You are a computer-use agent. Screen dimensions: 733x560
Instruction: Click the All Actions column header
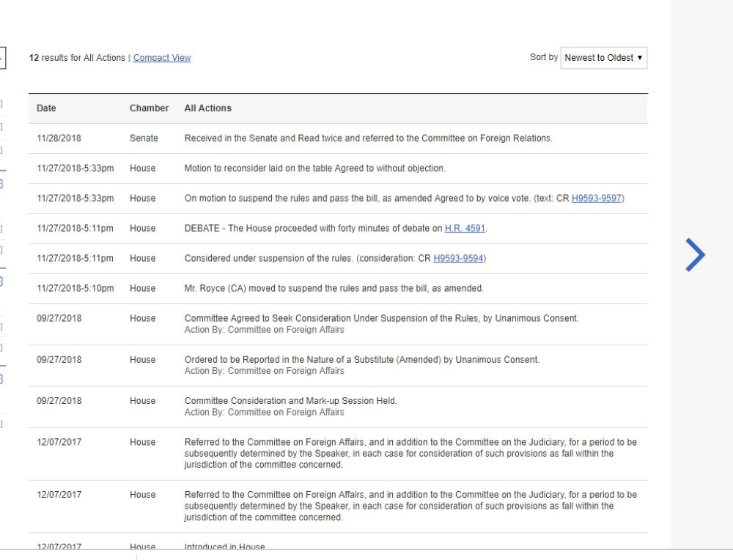pos(207,108)
